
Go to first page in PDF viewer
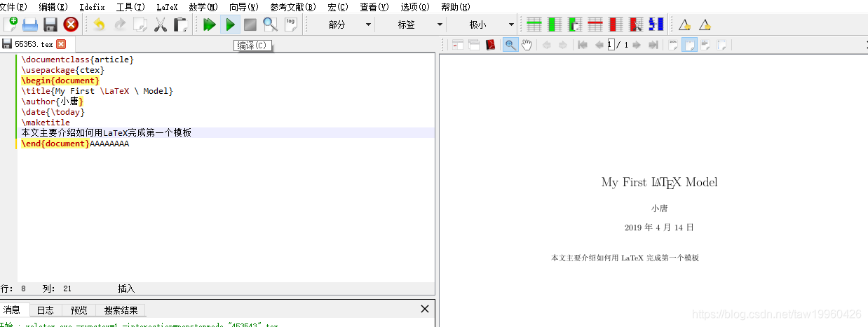click(x=582, y=45)
